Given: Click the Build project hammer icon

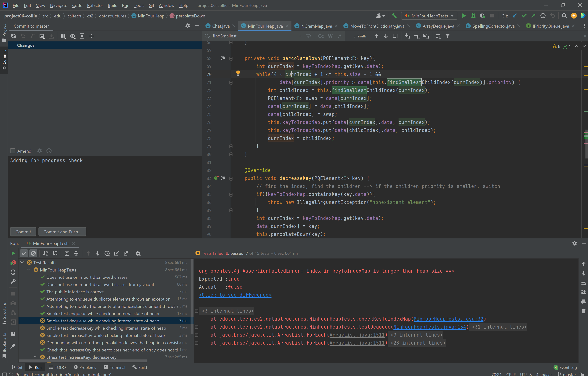Looking at the screenshot, I should [x=394, y=16].
